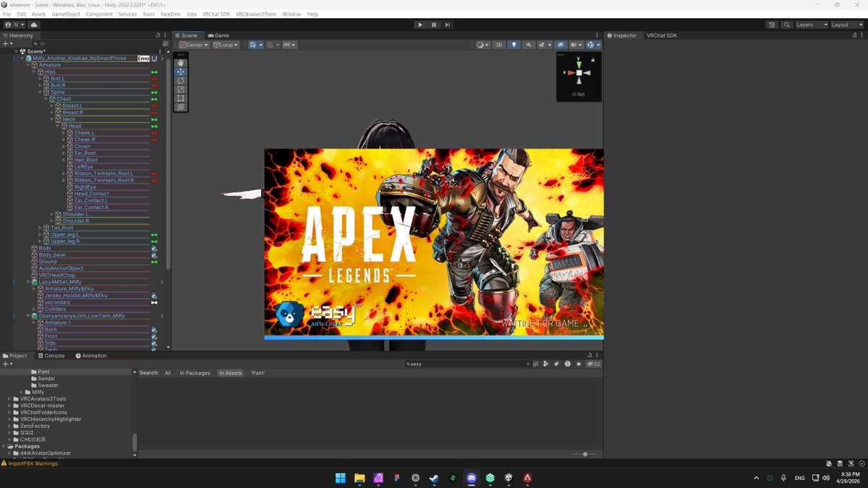Click the green Y axis on orientation gizmo
The height and width of the screenshot is (488, 868).
(x=579, y=64)
